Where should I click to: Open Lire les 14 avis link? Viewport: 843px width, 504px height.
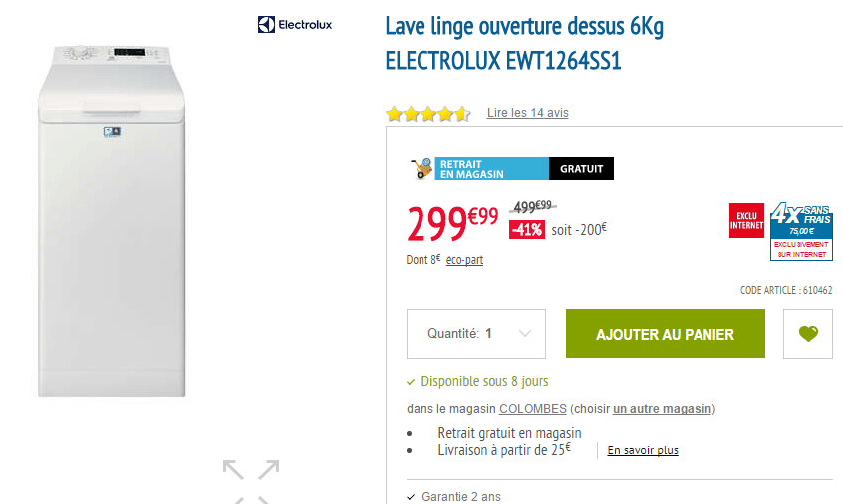pyautogui.click(x=527, y=113)
